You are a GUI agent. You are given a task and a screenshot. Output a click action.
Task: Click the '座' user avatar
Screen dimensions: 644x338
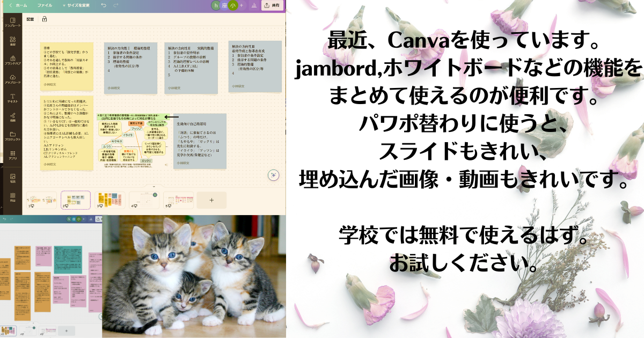point(225,5)
